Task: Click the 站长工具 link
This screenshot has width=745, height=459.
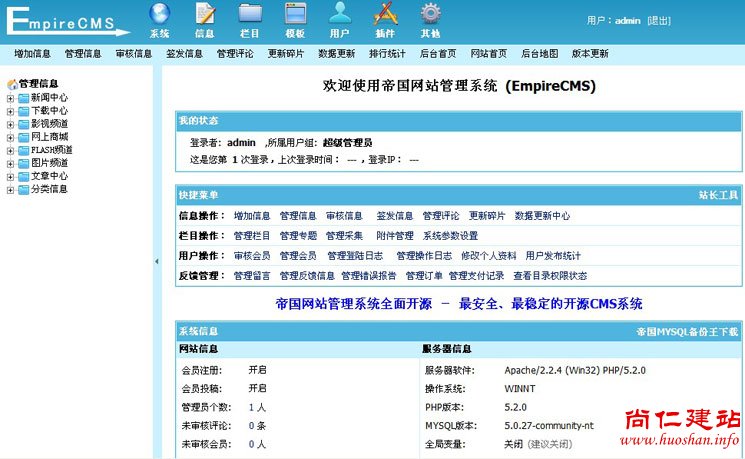Action: click(x=717, y=195)
